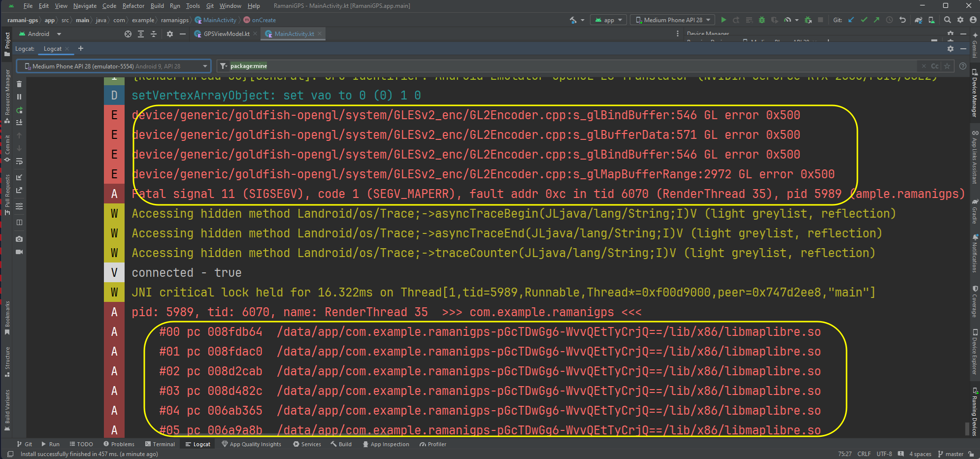Open the Build menu
Viewport: 980px width, 459px height.
point(157,6)
